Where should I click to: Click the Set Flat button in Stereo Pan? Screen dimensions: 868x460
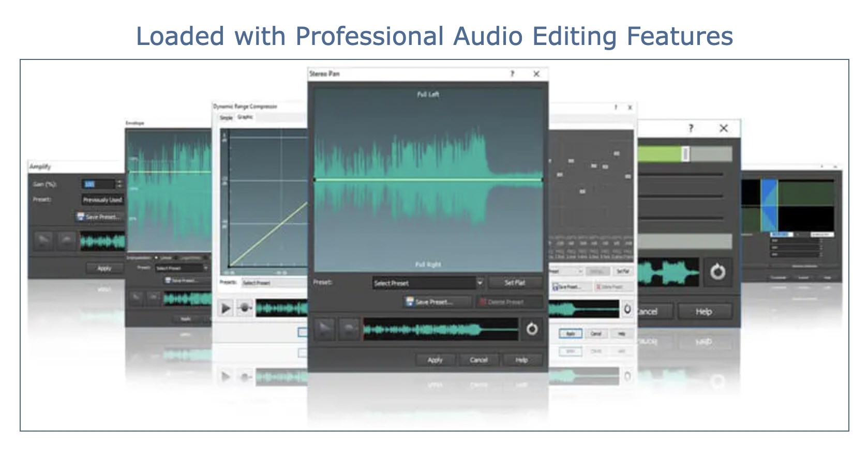(x=515, y=283)
